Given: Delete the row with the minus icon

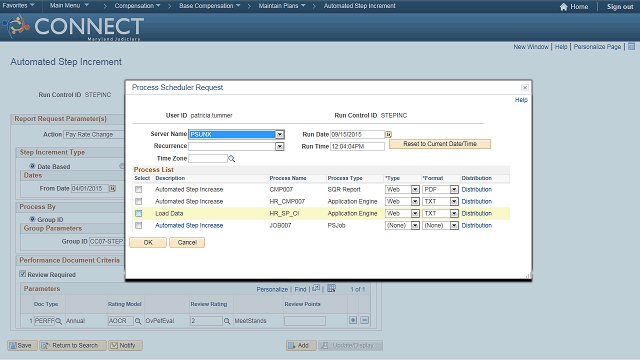Looking at the screenshot, I should point(364,320).
